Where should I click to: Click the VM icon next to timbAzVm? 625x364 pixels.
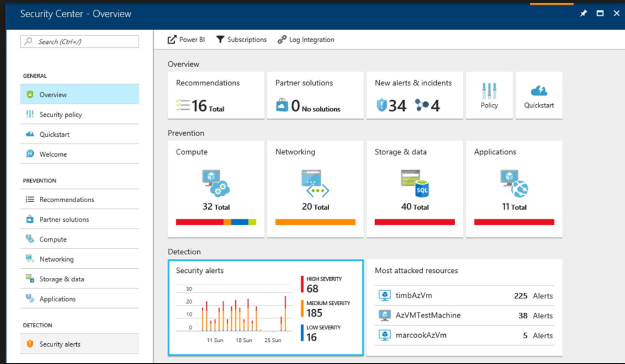coord(385,295)
